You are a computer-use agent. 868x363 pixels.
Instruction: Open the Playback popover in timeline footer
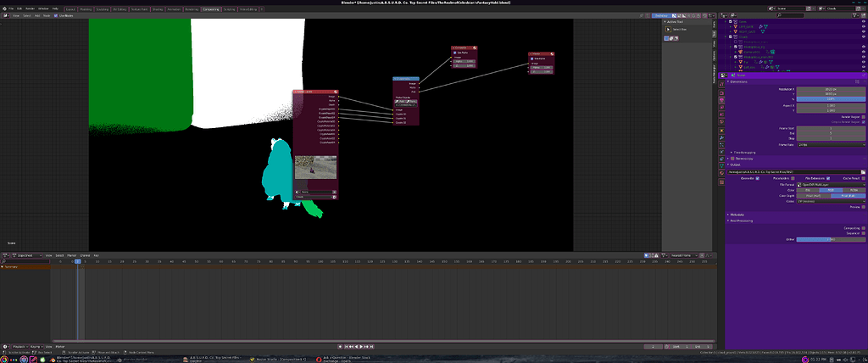[x=20, y=347]
